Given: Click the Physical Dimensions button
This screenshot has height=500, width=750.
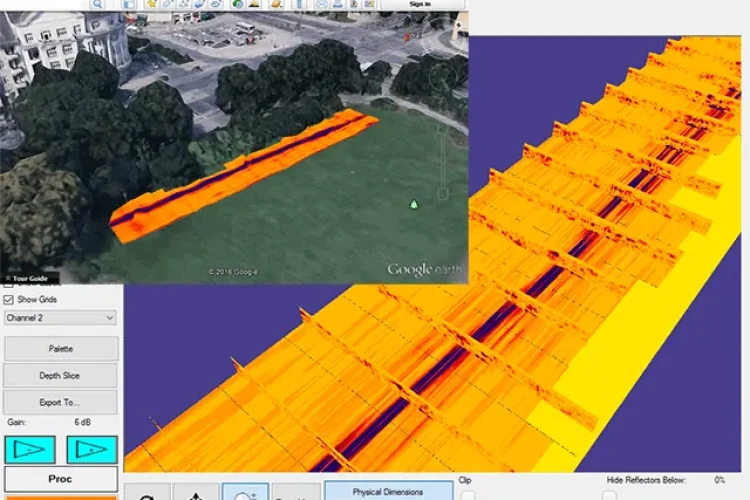Looking at the screenshot, I should [x=388, y=491].
